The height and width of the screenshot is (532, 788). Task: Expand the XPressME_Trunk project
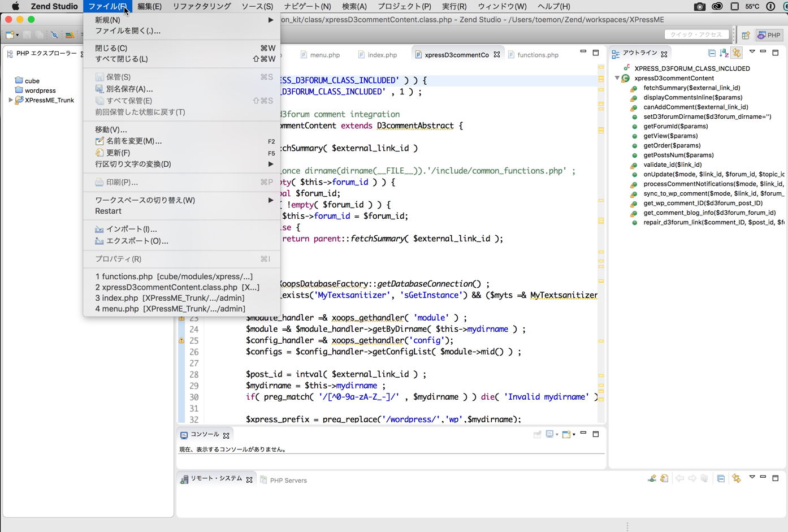click(x=10, y=100)
